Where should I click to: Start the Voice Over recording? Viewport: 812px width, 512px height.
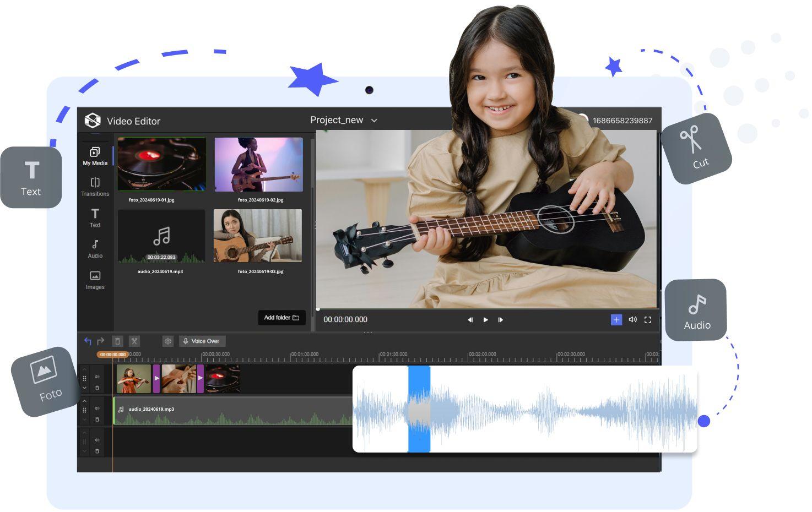(202, 341)
